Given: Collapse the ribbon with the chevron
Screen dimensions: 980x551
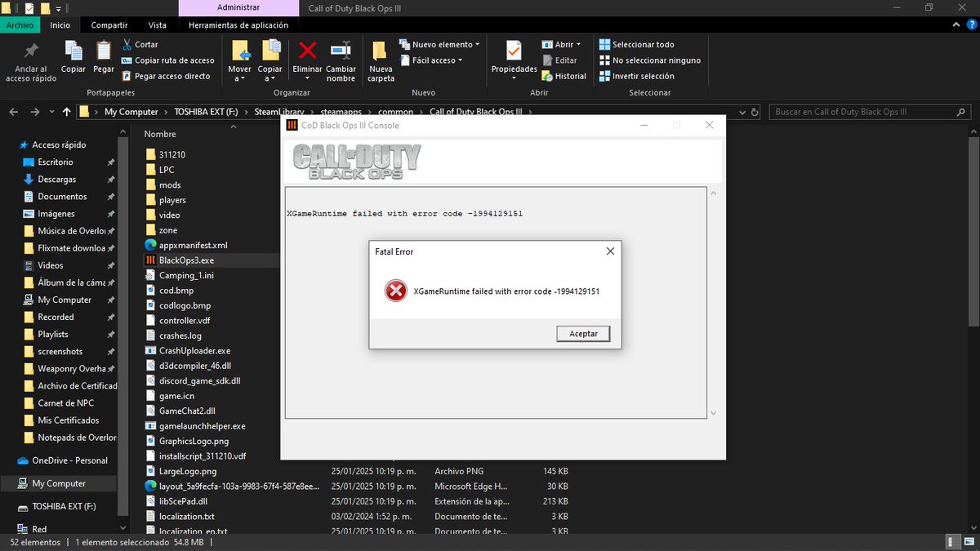Looking at the screenshot, I should 955,25.
